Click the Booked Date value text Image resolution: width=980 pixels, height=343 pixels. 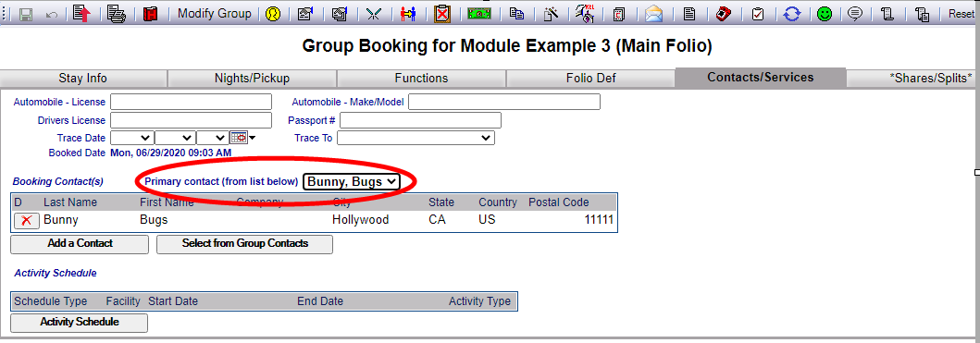click(170, 153)
